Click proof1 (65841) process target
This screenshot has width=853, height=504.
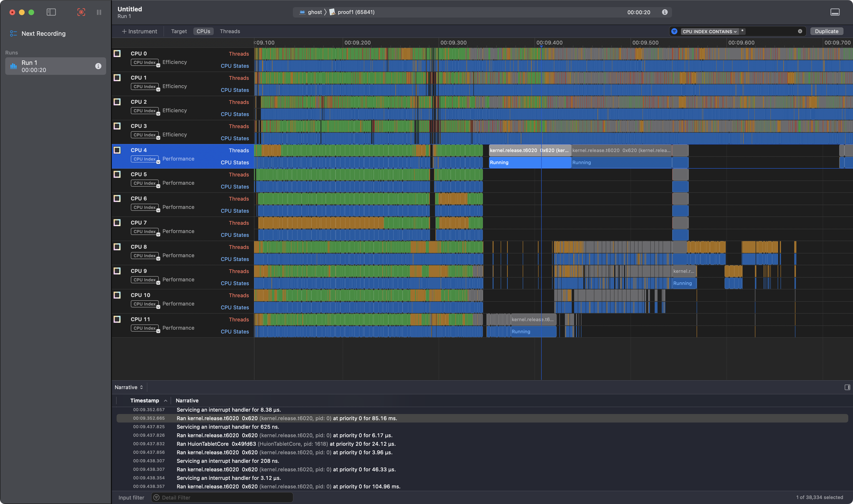coord(352,12)
